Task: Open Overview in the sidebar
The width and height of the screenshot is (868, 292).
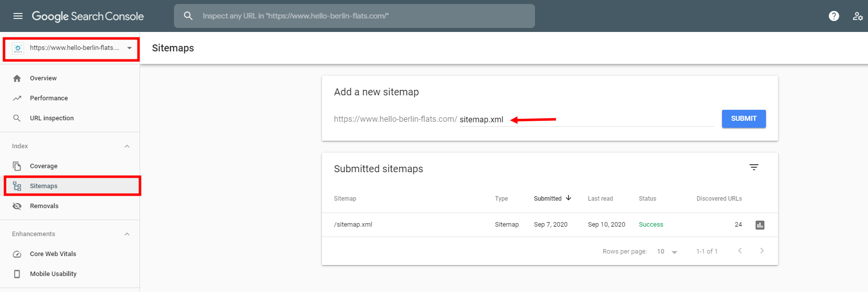Action: pos(43,78)
